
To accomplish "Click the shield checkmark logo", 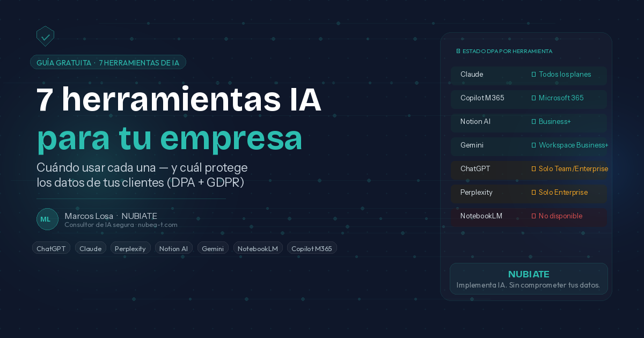I will coord(45,36).
